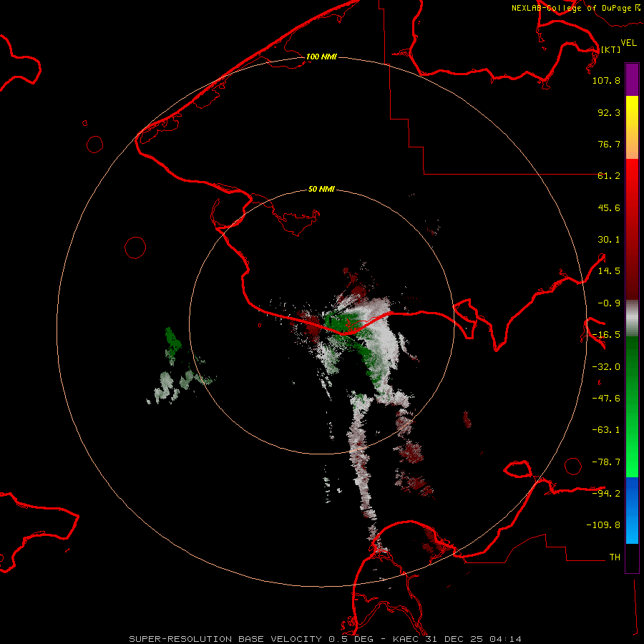
Task: Select the -109.8 scale value
Action: 603,525
